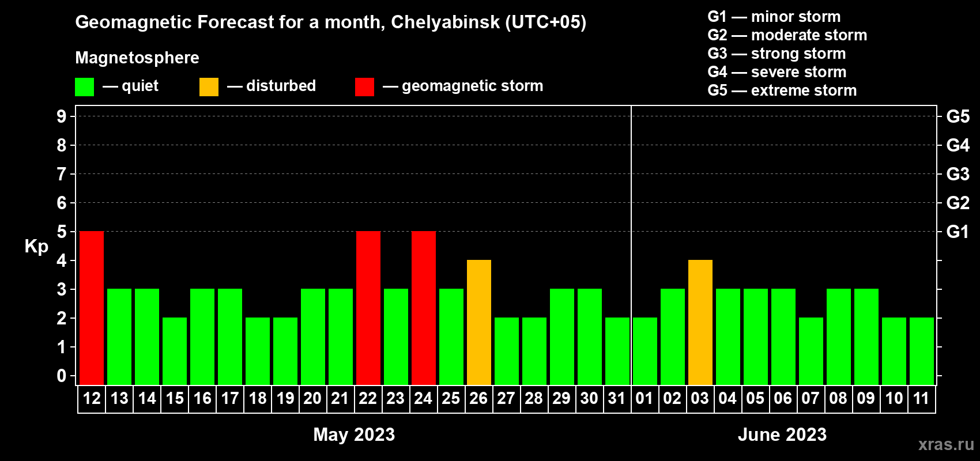Image resolution: width=980 pixels, height=461 pixels.
Task: Click the green bar for May 15
Action: point(175,351)
